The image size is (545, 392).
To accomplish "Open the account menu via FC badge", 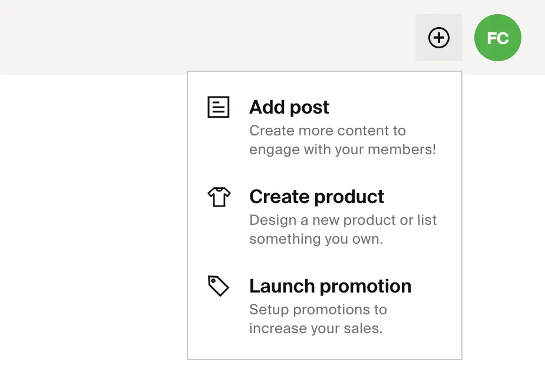I will tap(497, 38).
